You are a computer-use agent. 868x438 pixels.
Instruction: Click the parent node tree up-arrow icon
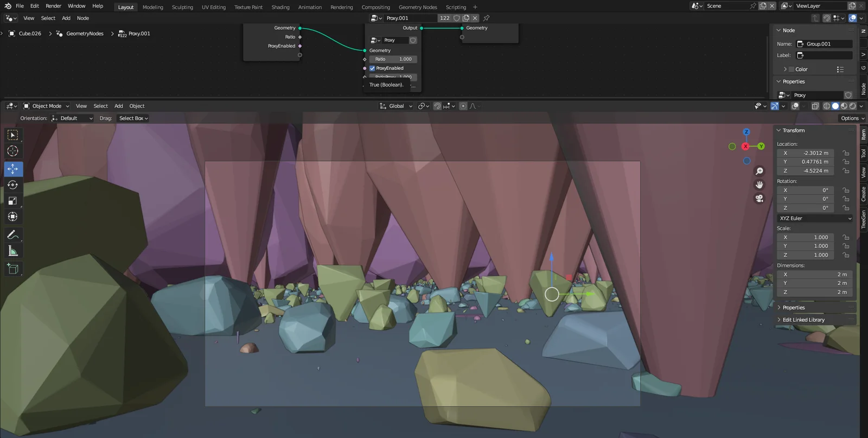[x=815, y=18]
